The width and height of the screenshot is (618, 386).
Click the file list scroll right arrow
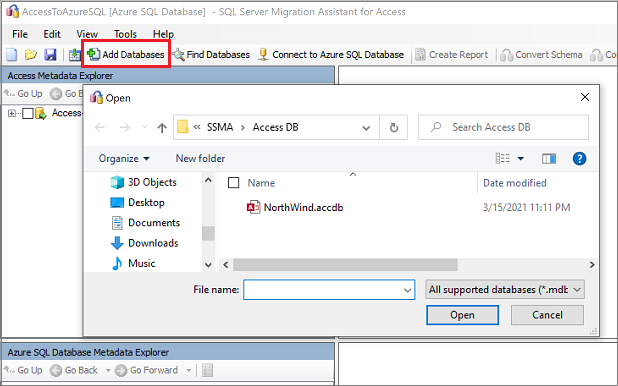click(x=592, y=265)
